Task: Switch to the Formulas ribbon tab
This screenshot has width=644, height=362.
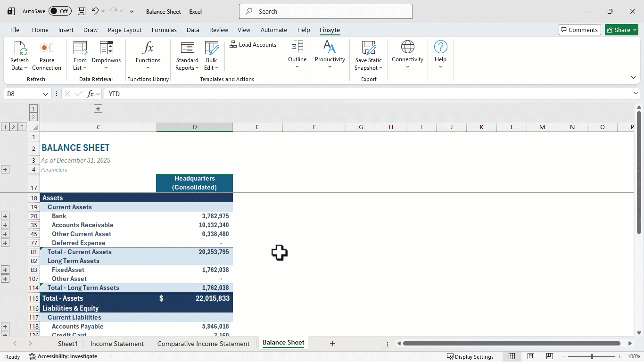Action: (164, 30)
